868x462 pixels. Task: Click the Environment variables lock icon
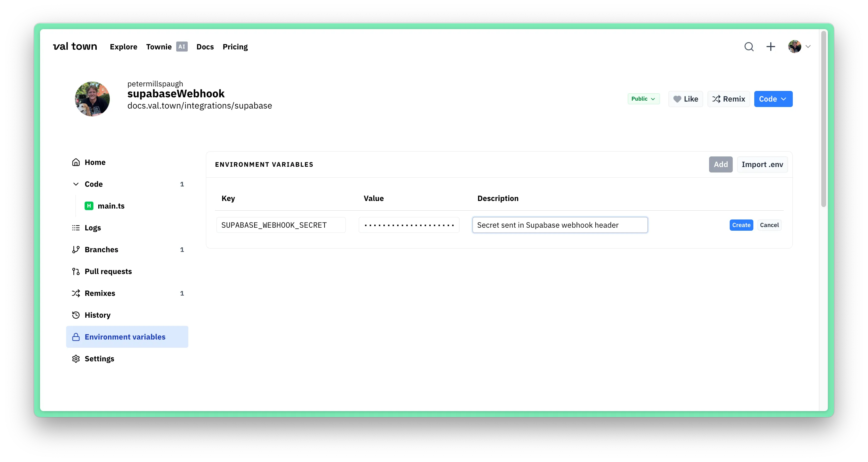(76, 336)
